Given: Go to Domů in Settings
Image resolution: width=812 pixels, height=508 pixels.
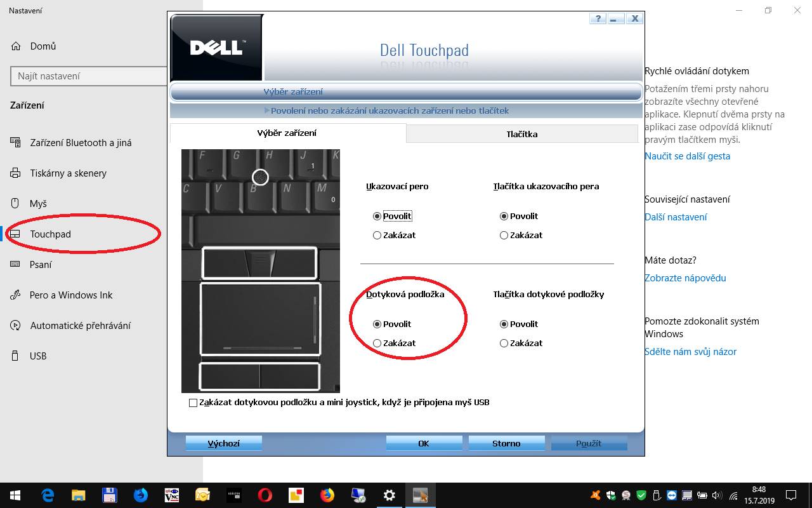Looking at the screenshot, I should click(x=43, y=46).
